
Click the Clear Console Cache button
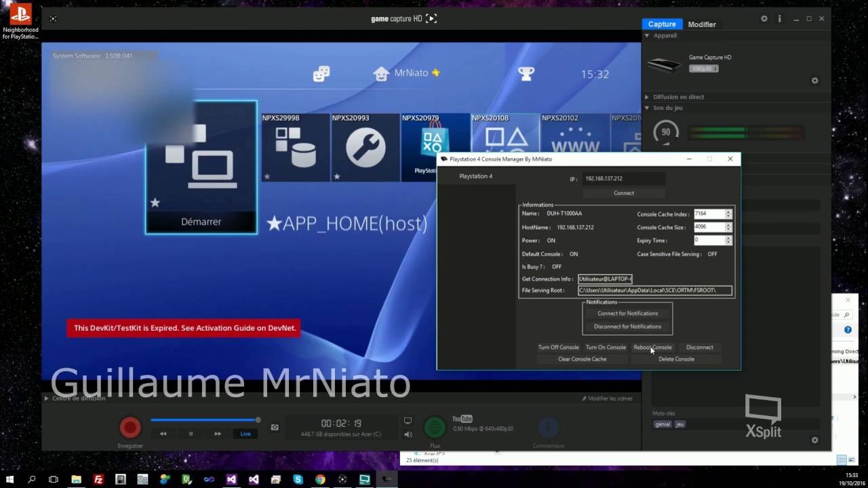[x=583, y=359]
